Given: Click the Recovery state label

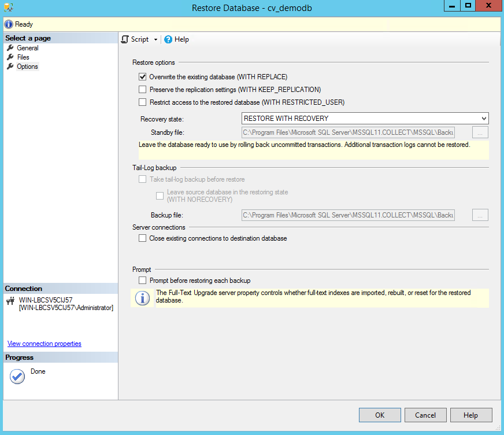Looking at the screenshot, I should [162, 119].
